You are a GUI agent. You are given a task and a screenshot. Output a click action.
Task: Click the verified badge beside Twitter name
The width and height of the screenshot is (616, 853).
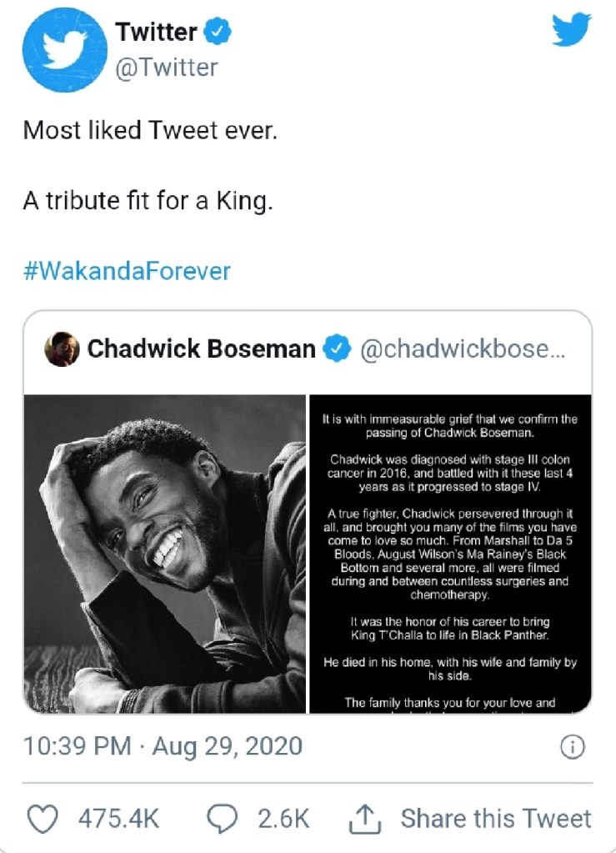tap(219, 33)
